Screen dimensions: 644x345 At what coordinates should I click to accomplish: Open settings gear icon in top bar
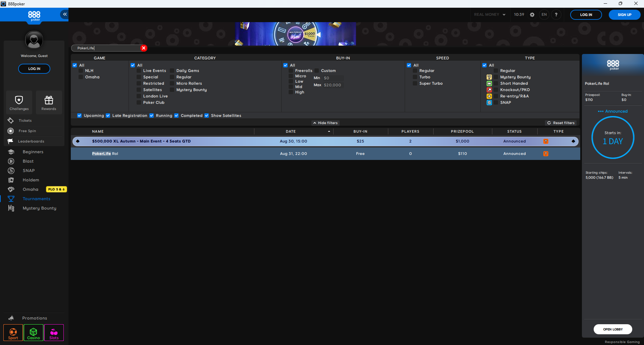click(532, 15)
